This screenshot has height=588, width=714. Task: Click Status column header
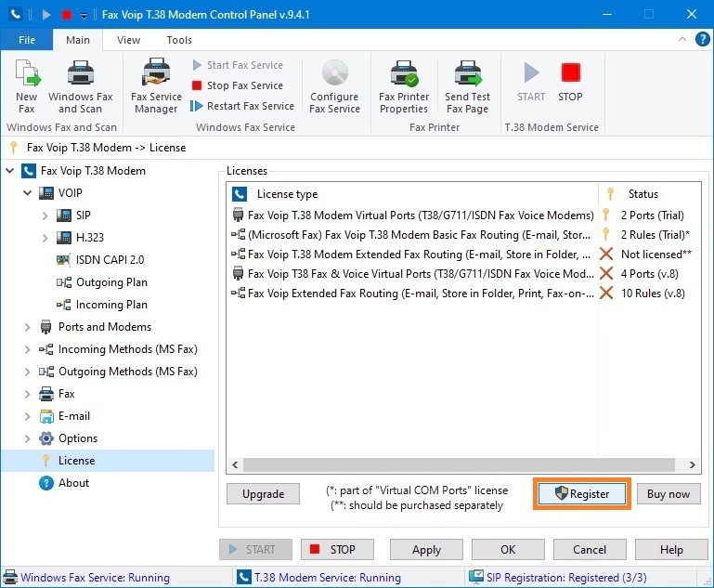(x=650, y=194)
